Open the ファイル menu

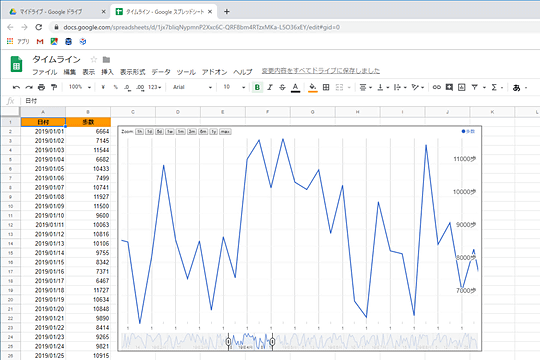(x=44, y=72)
